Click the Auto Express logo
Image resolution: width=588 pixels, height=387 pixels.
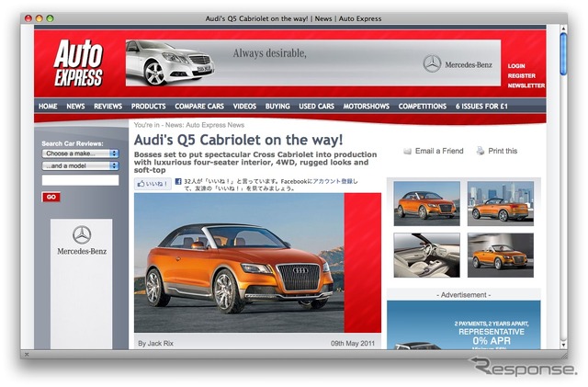click(x=77, y=64)
